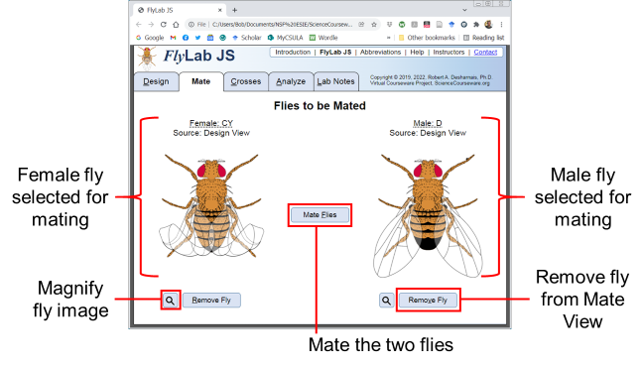Click the 'Female: CY' label
Screen dimensions: 643x367
211,123
